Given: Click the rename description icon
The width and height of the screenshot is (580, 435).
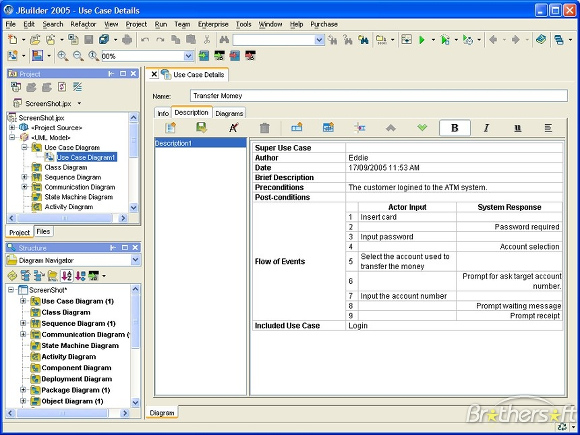Looking at the screenshot, I should (233, 128).
